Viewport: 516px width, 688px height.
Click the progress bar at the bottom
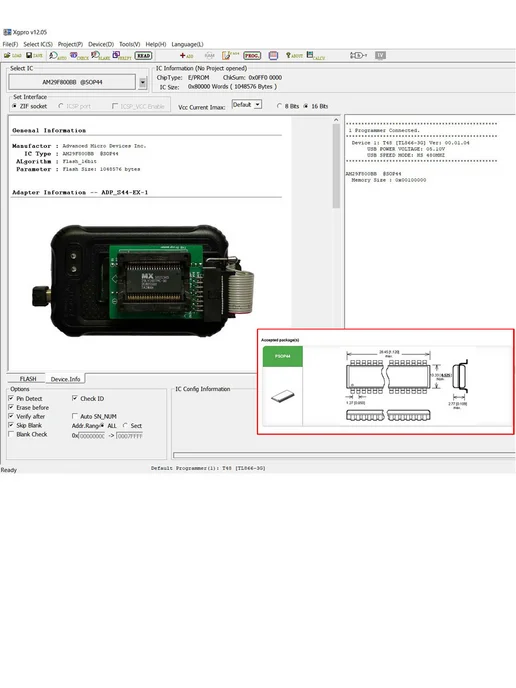[344, 455]
